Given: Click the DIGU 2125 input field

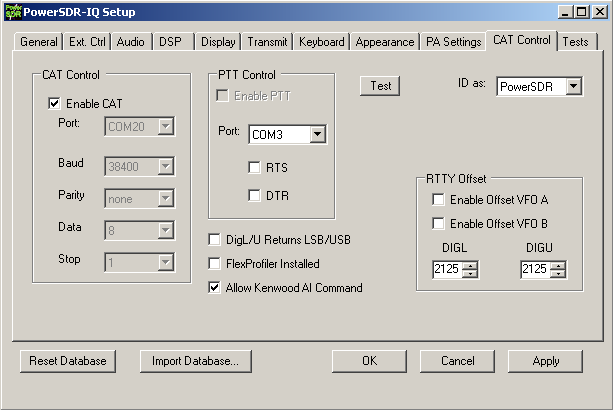Looking at the screenshot, I should click(x=535, y=269).
